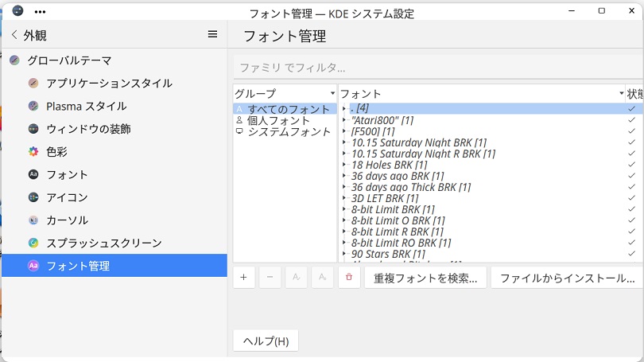Screen dimensions: 644x362
Task: Expand 10.15 Saturday Night R BRK family
Action: 344,154
